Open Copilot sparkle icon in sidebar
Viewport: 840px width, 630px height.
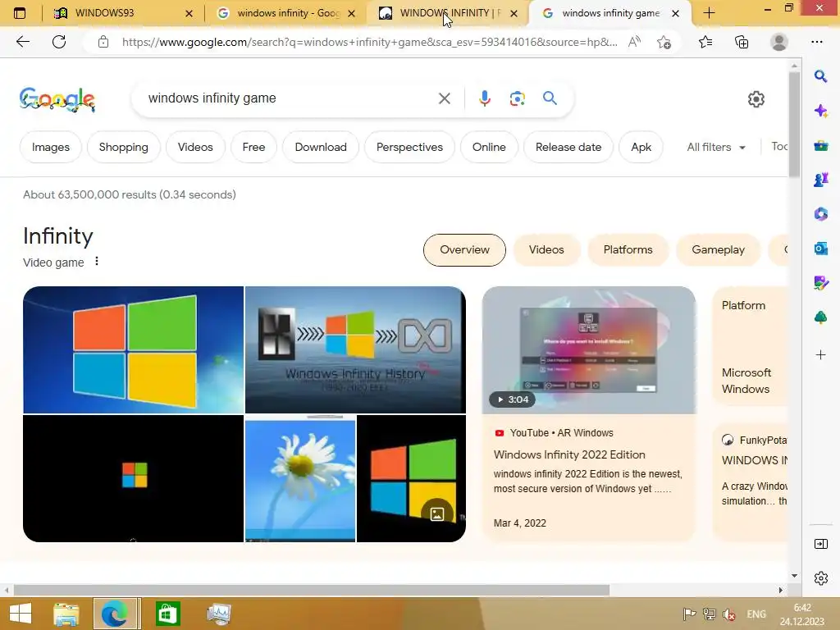[820, 111]
